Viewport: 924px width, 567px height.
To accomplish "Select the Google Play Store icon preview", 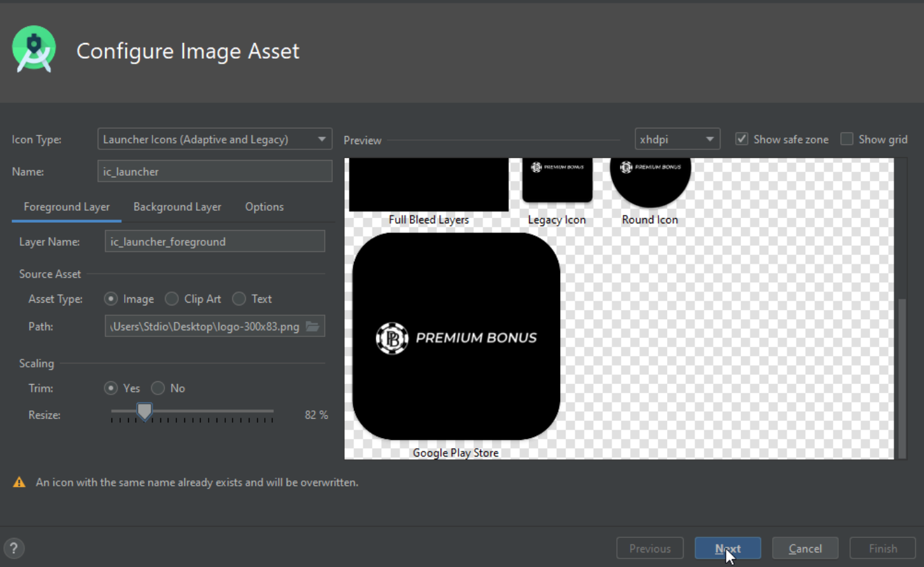I will (x=456, y=336).
